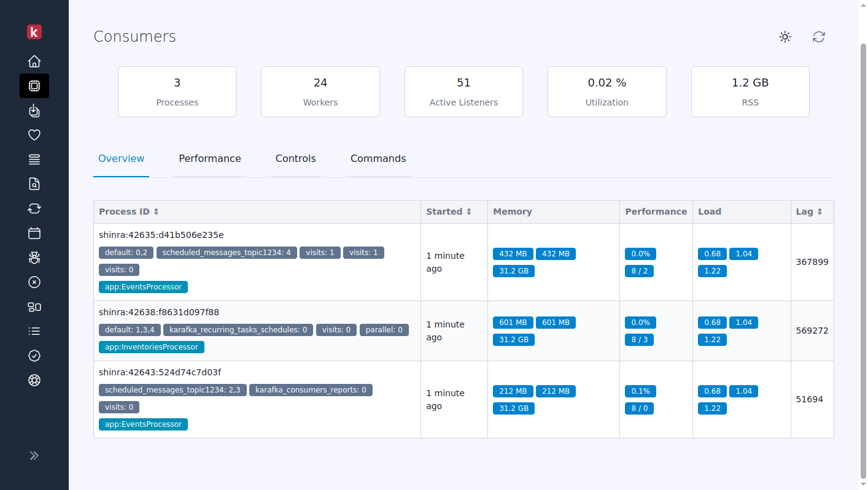Switch to the Performance tab
Screen dimensions: 868x490
[210, 158]
